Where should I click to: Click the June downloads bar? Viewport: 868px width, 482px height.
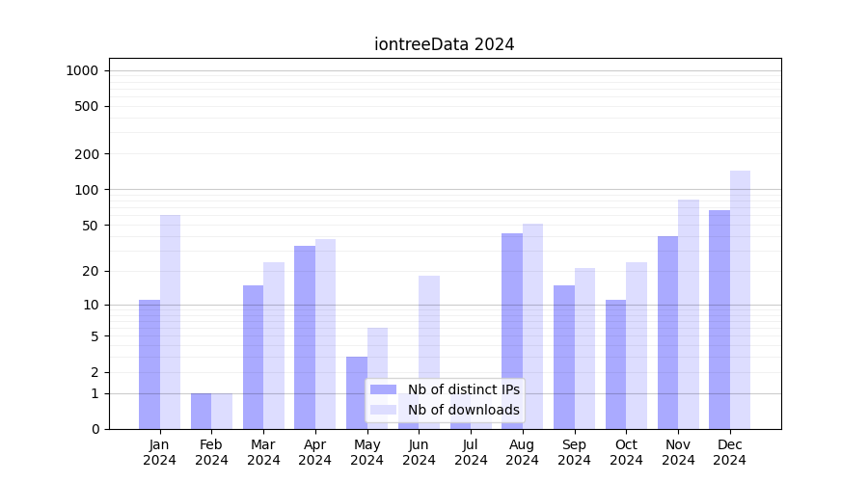pos(429,328)
